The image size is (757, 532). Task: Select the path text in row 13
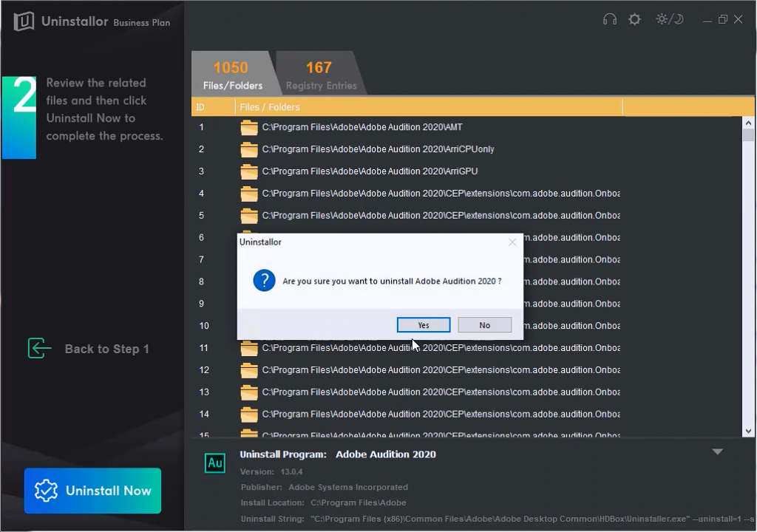(441, 392)
